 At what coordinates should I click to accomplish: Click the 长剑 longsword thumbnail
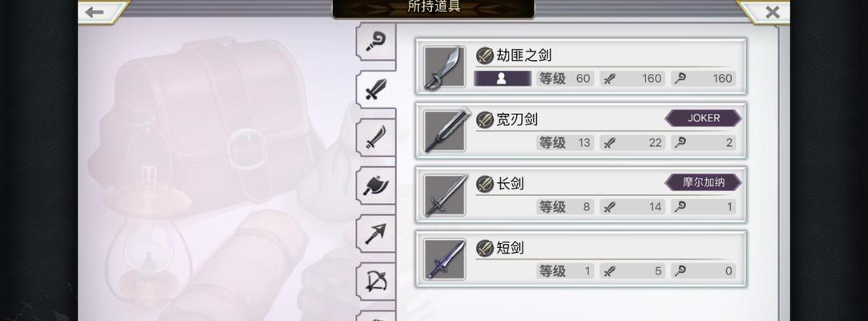[x=445, y=195]
